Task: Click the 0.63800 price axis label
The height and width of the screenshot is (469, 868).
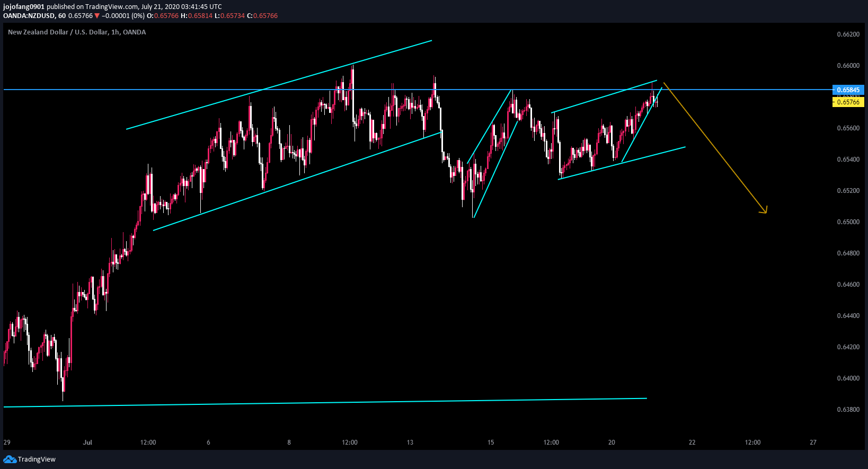Action: point(848,410)
